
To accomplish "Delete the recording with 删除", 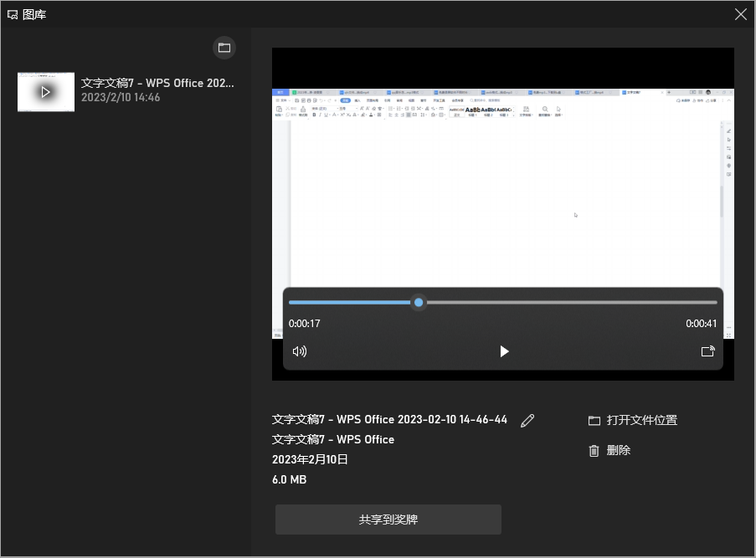I will coord(610,451).
